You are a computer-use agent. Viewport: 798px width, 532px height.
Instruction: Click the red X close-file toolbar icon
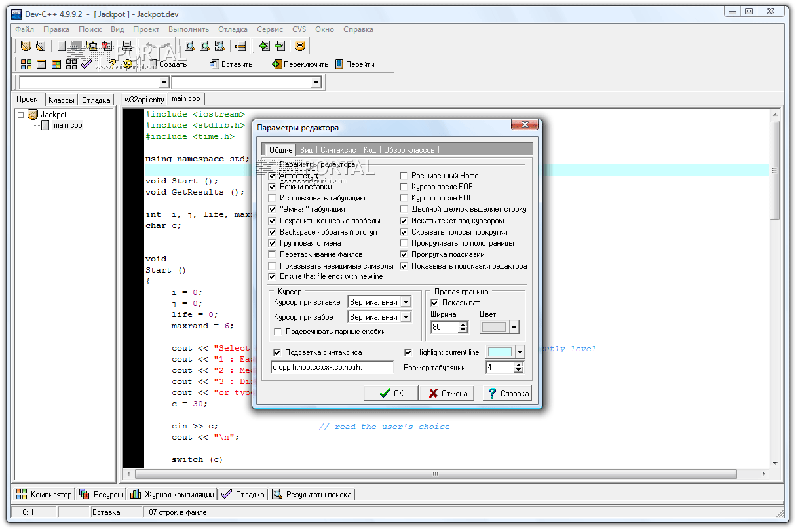[106, 46]
